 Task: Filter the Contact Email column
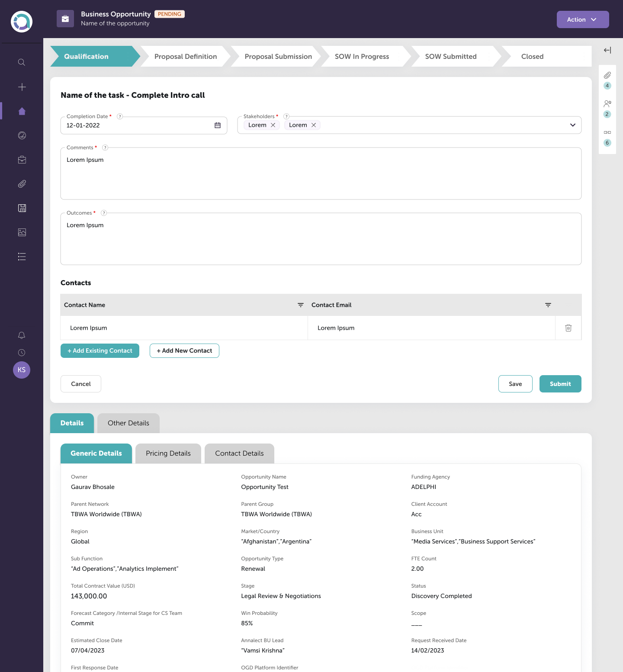[x=548, y=305]
